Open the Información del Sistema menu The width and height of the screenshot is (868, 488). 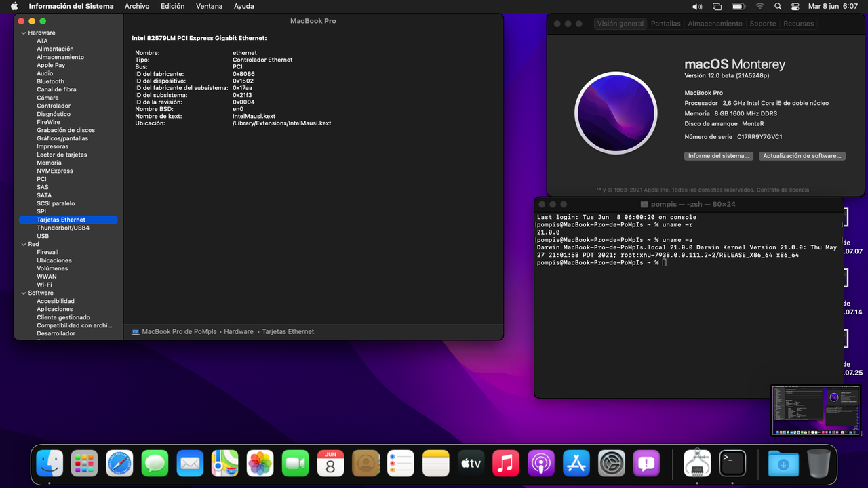[x=71, y=6]
